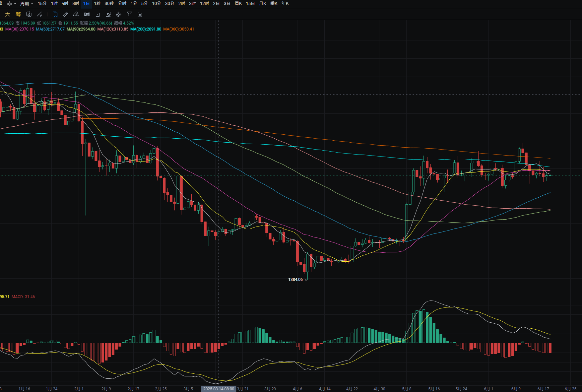Click the MA(90):2964.80 indicator label
The width and height of the screenshot is (582, 392).
[x=81, y=29]
